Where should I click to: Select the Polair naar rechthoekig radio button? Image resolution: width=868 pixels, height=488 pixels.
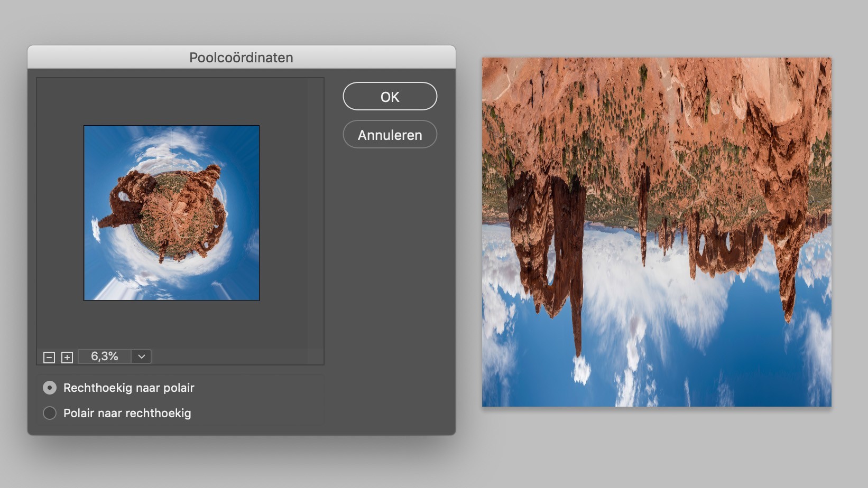click(x=50, y=413)
